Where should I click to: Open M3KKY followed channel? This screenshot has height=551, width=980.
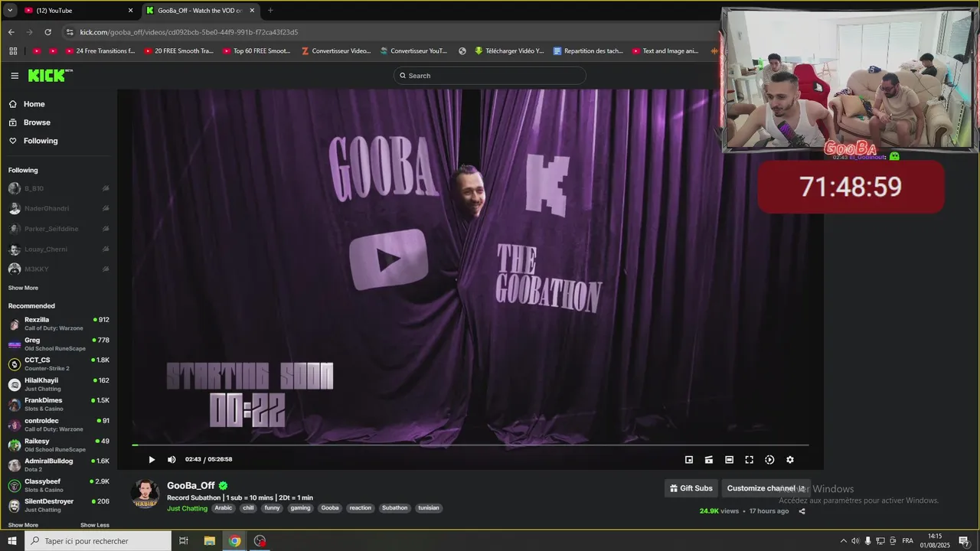tap(58, 269)
